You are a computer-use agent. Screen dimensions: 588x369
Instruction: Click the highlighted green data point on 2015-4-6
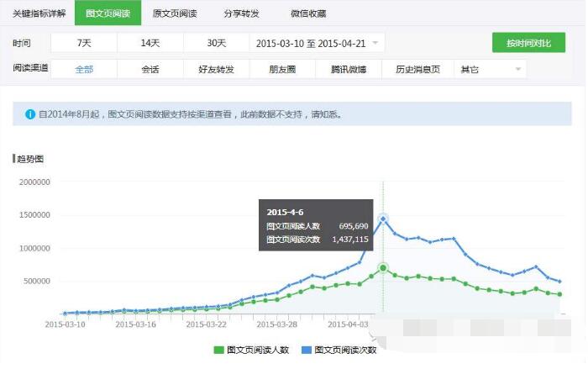383,268
